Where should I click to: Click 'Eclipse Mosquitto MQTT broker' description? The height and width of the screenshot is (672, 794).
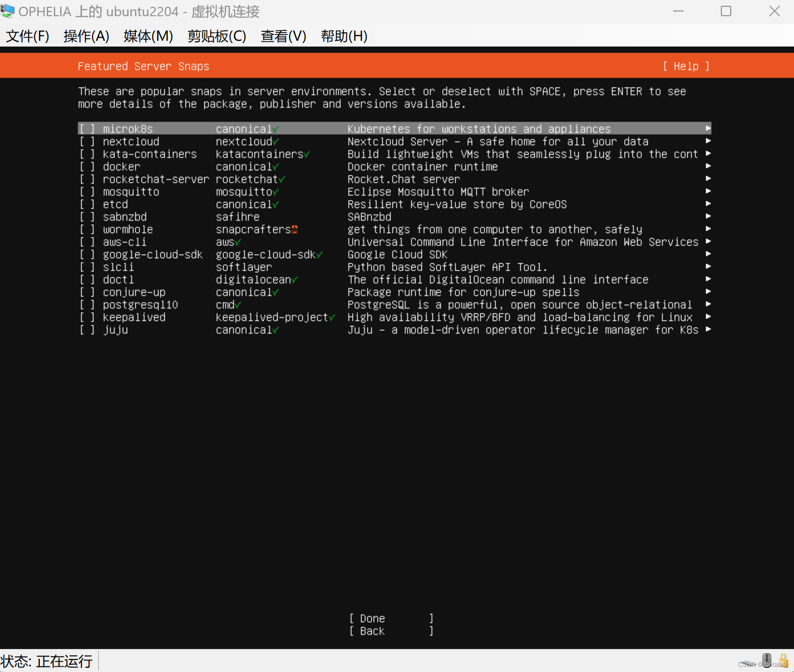coord(439,191)
